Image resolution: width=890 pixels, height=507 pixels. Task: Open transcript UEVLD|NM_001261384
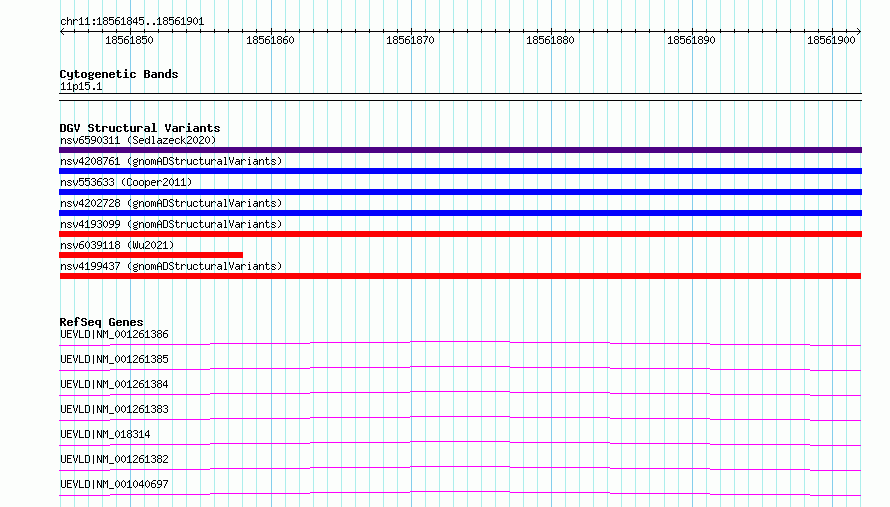[114, 384]
